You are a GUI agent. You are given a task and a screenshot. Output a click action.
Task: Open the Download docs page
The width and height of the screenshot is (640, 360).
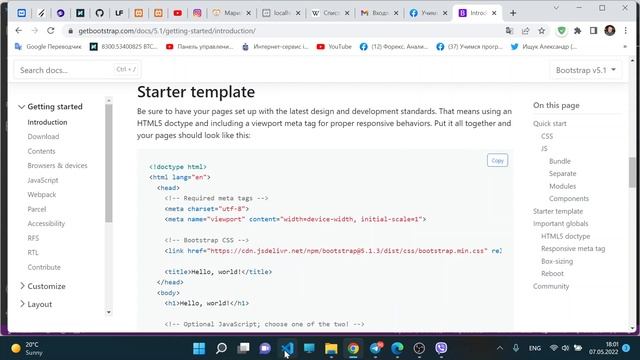43,136
